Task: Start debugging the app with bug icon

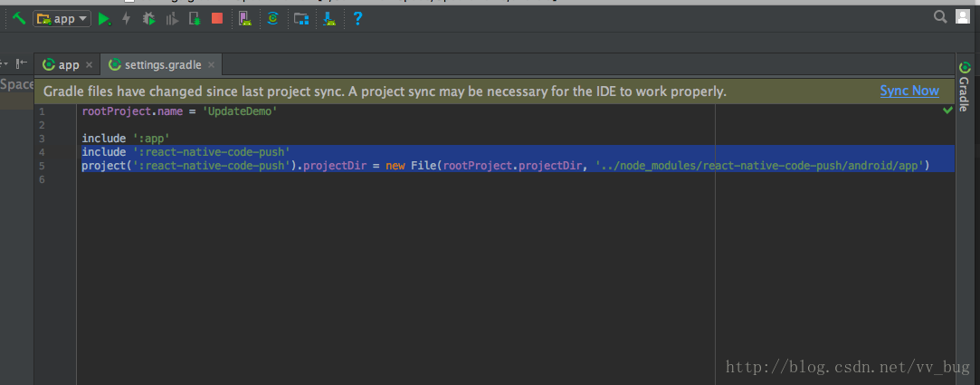Action: (x=148, y=19)
